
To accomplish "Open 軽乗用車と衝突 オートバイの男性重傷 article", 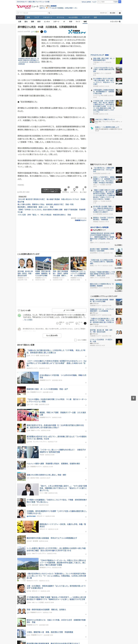I will (x=47, y=389).
